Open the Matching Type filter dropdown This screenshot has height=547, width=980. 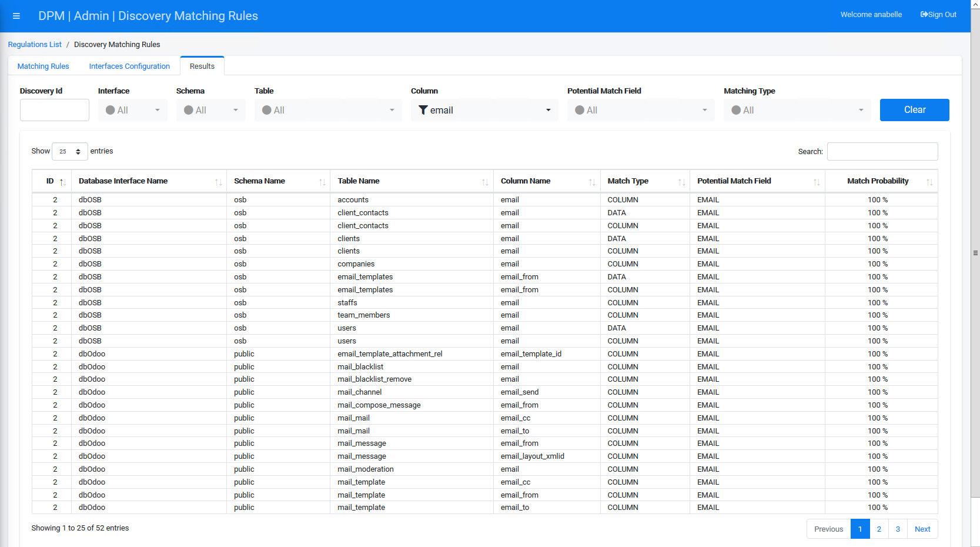797,110
